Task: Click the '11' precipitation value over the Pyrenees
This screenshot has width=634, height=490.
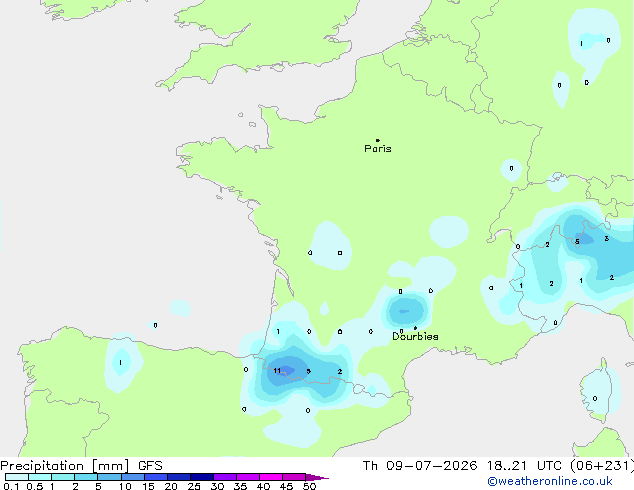Action: coord(277,370)
